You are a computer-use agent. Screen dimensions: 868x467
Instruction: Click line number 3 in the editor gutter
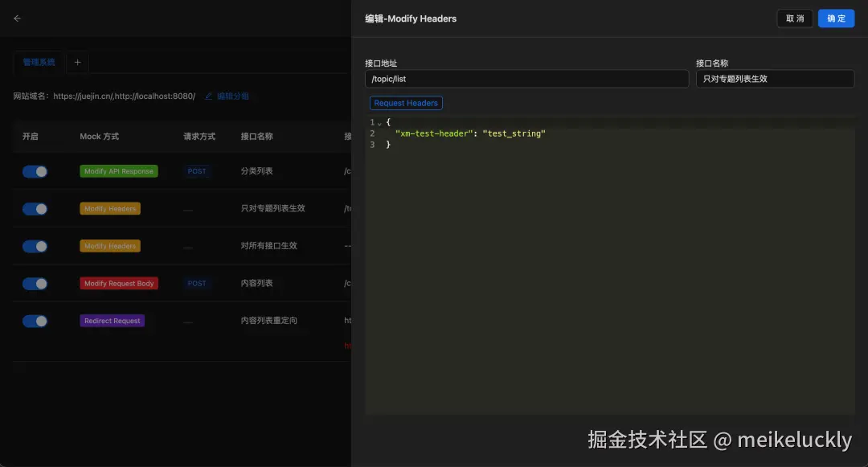372,145
